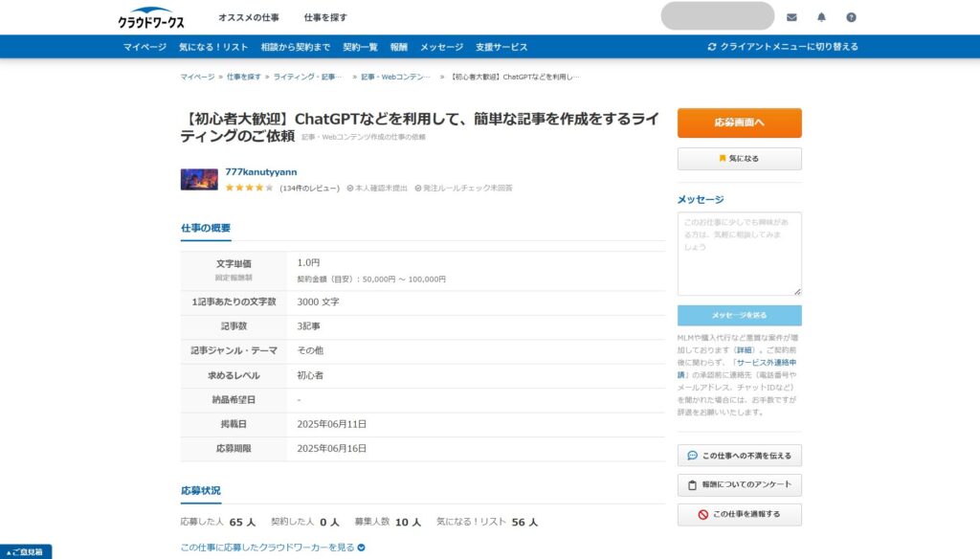Viewport: 980px width, 559px height.
Task: Click the greyed-out user account box
Action: coord(718,15)
